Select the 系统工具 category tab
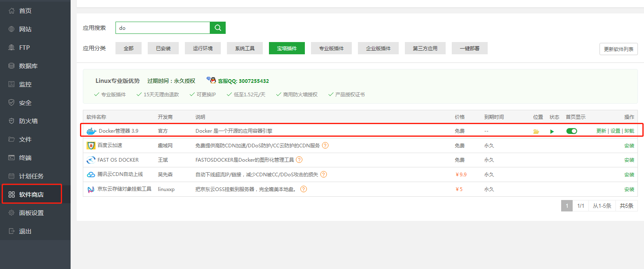This screenshot has width=644, height=269. pos(245,48)
